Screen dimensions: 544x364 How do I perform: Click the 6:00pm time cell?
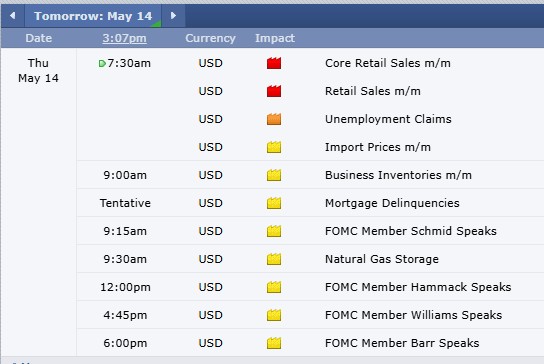(125, 343)
